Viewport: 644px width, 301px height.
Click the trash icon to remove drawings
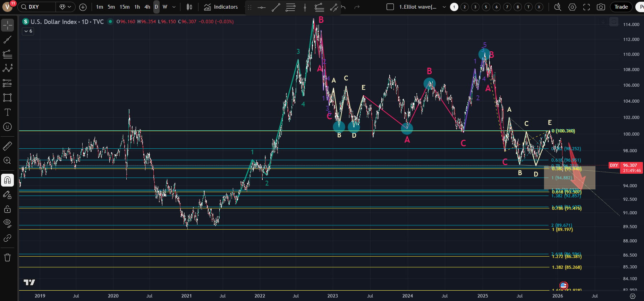click(x=7, y=257)
